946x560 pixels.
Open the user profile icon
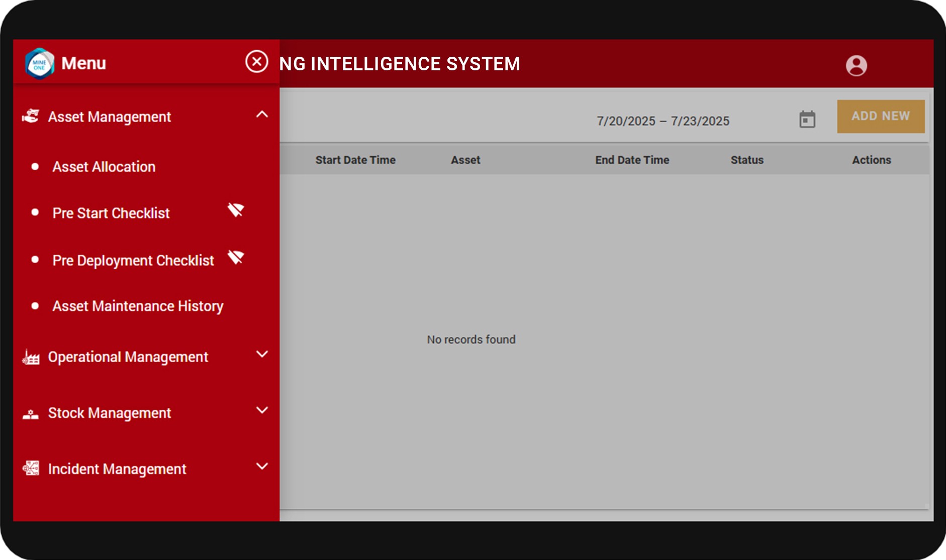[856, 65]
